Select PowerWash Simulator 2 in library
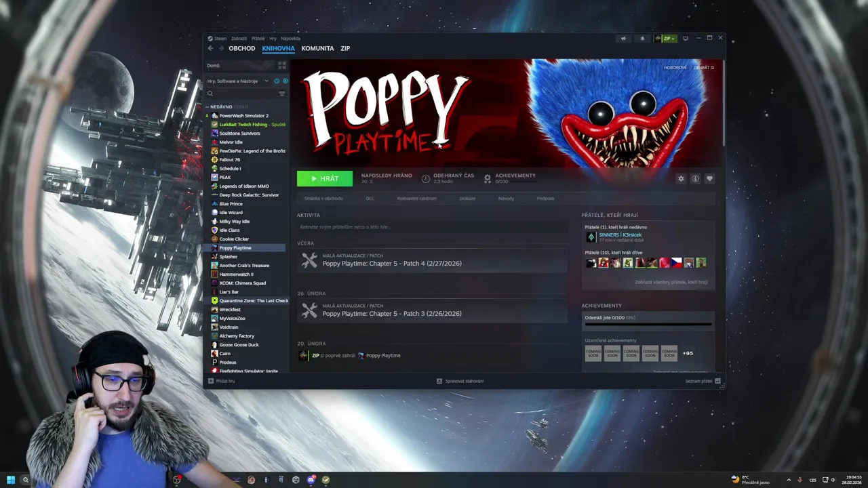This screenshot has width=868, height=488. [x=243, y=116]
